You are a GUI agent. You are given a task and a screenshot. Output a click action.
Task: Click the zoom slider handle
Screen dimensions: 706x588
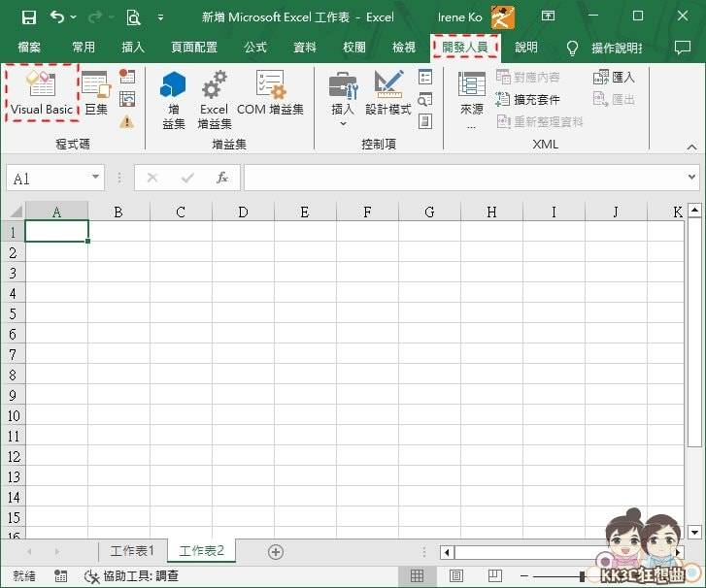[582, 575]
